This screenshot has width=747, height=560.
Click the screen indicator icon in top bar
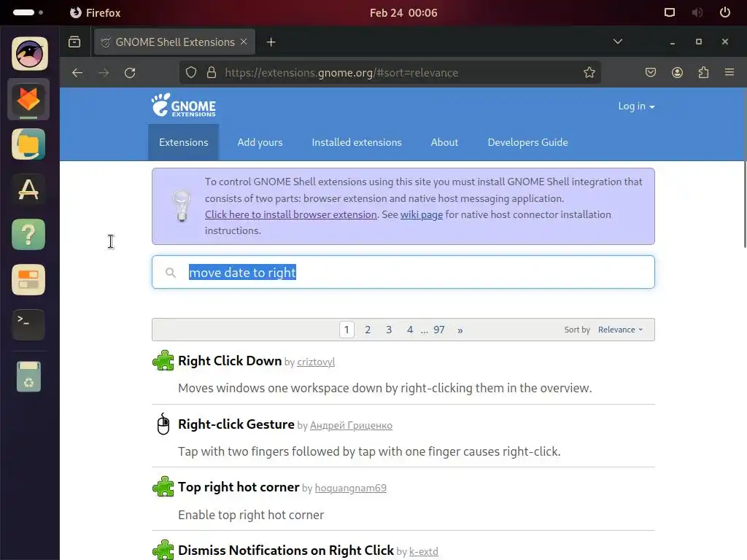pos(670,12)
